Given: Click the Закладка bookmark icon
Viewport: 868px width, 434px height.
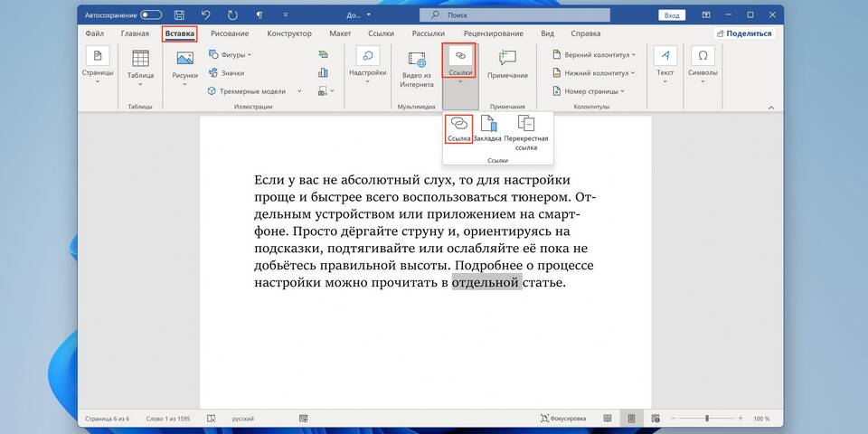Looking at the screenshot, I should click(487, 128).
